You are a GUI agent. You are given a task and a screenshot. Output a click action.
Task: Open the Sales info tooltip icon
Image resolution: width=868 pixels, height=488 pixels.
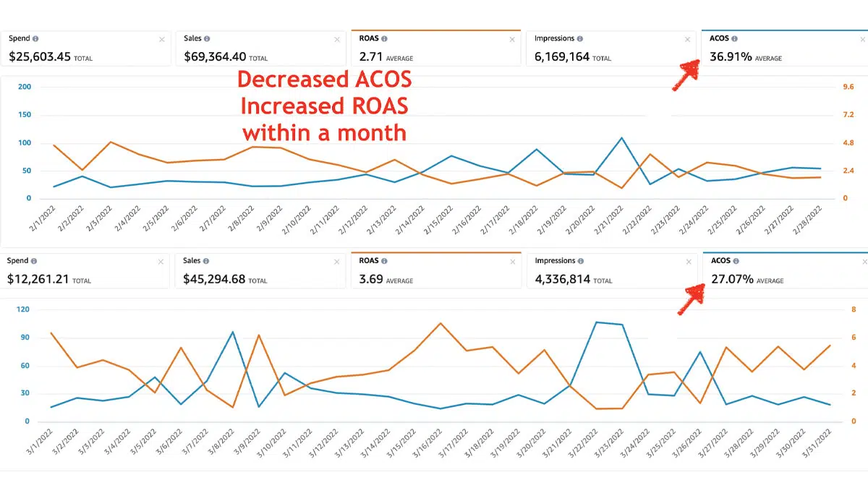point(207,38)
